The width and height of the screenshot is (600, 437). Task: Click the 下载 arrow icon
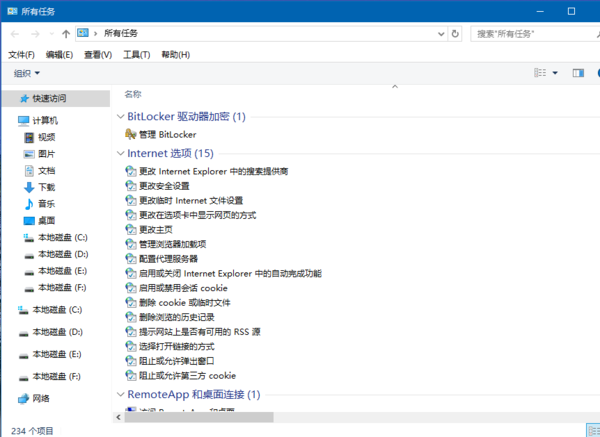pyautogui.click(x=29, y=187)
